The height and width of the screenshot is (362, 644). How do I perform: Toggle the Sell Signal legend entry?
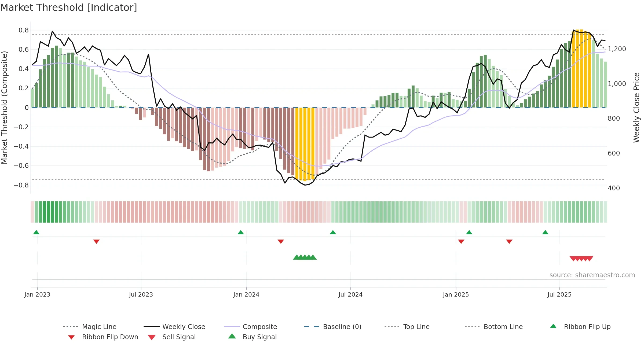(x=172, y=337)
